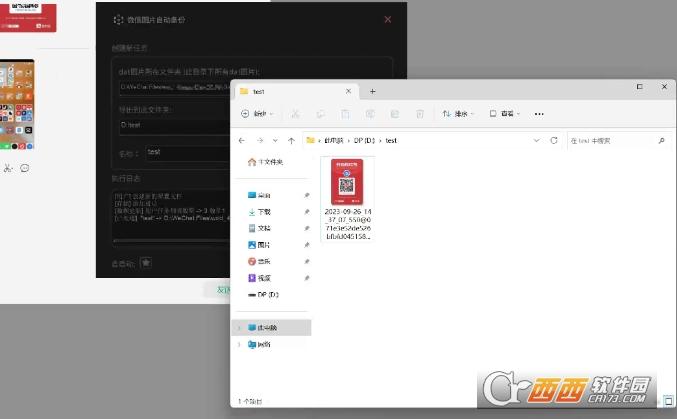Click the Share icon in Explorer toolbar
This screenshot has height=419, width=677.
coord(395,114)
